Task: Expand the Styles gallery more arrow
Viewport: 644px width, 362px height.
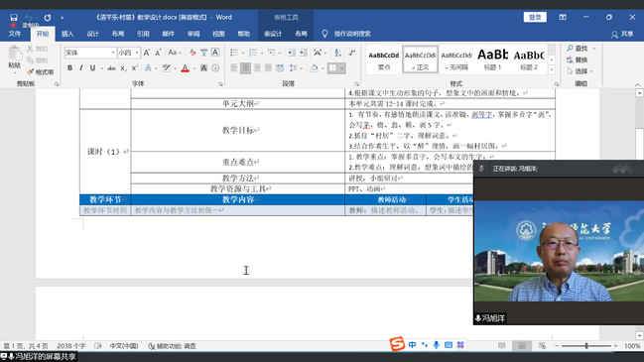Action: click(552, 69)
